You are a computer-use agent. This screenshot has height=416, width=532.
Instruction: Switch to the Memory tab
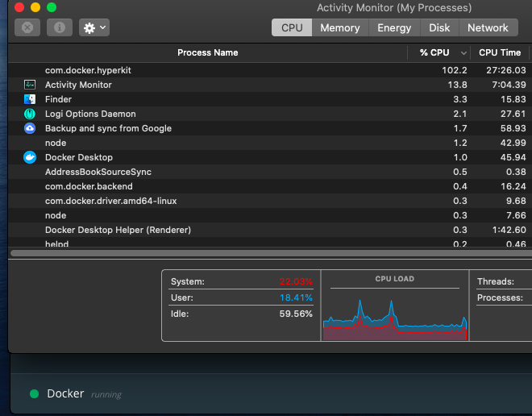point(340,27)
